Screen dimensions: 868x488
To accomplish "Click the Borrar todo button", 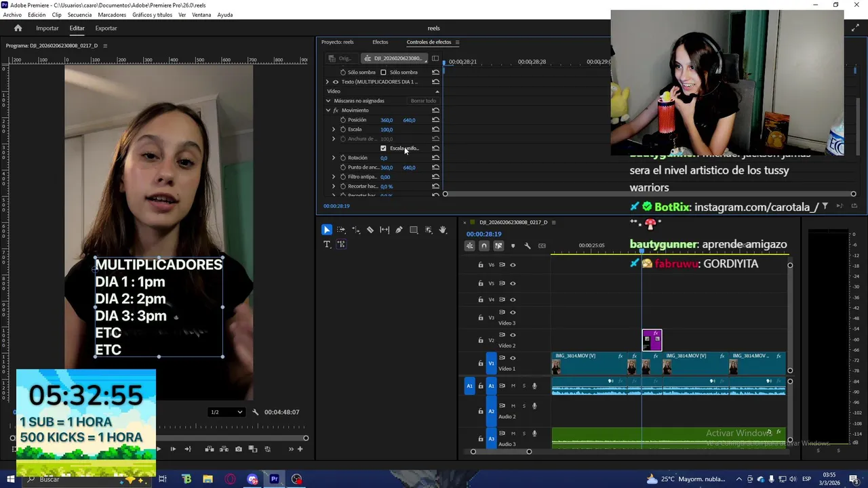I will (x=423, y=101).
